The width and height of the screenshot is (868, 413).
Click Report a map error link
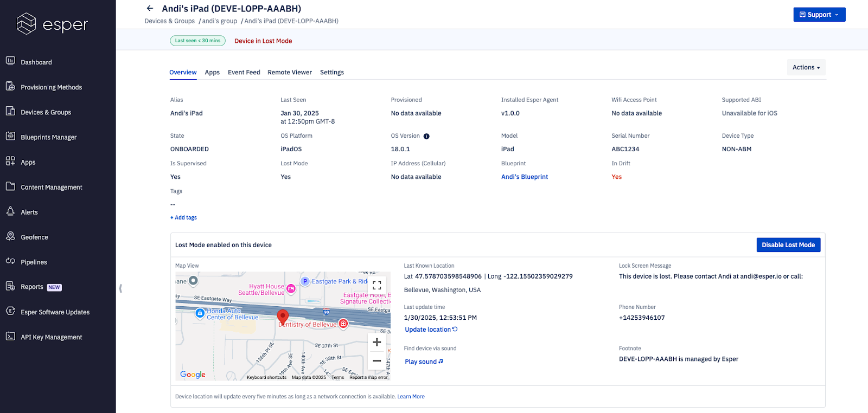[369, 377]
